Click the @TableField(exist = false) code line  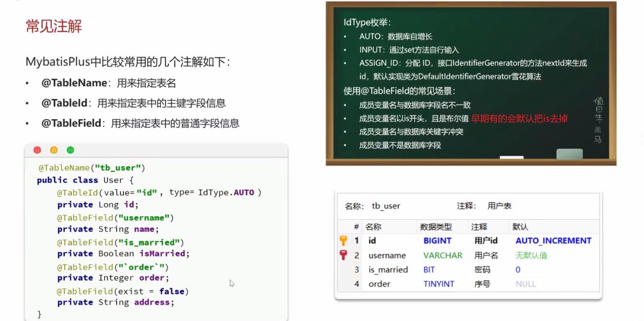click(123, 291)
